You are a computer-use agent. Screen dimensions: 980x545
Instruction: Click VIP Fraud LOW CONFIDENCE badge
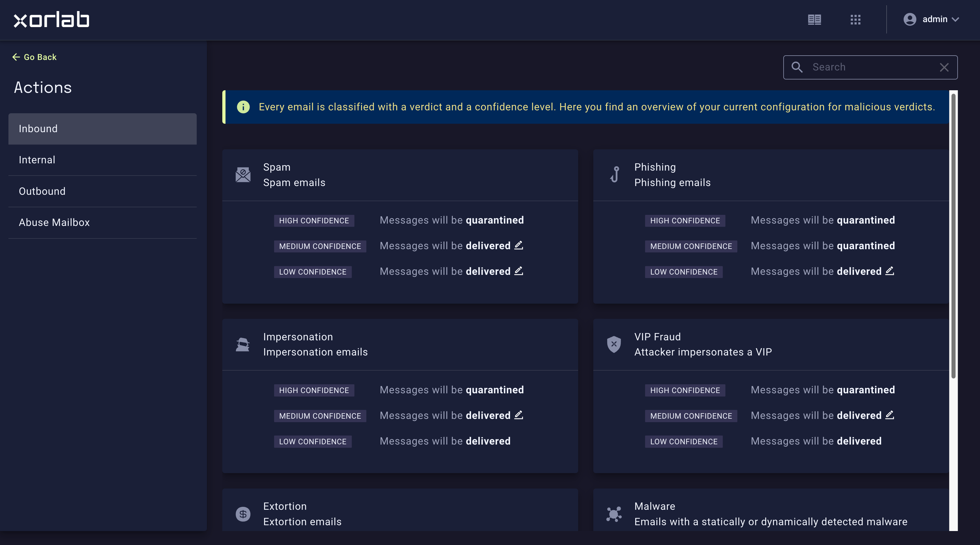683,441
